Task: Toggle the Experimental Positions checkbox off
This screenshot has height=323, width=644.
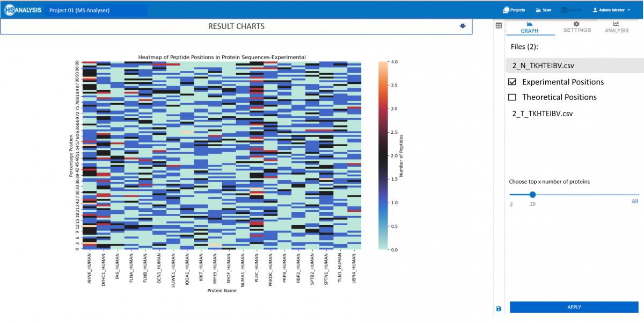Action: point(512,82)
